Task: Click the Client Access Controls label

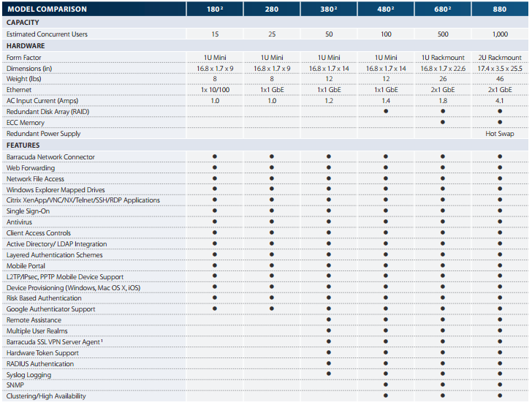Action: coord(39,233)
